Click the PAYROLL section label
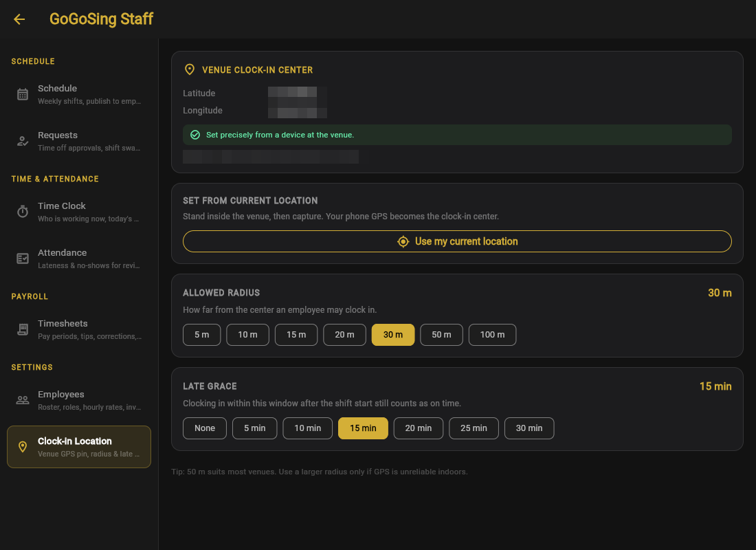Image resolution: width=756 pixels, height=550 pixels. tap(30, 297)
